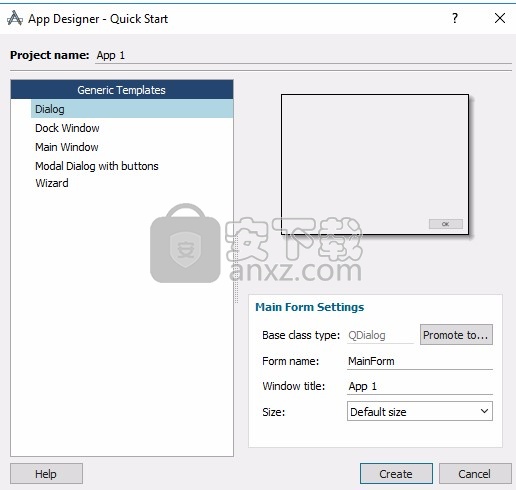Screen dimensions: 516x490
Task: Click the Size combo box arrow
Action: tap(484, 411)
